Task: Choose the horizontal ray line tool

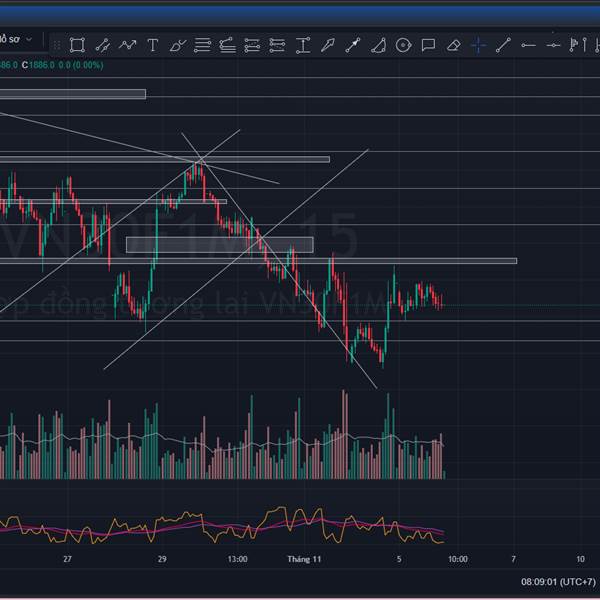Action: click(528, 46)
